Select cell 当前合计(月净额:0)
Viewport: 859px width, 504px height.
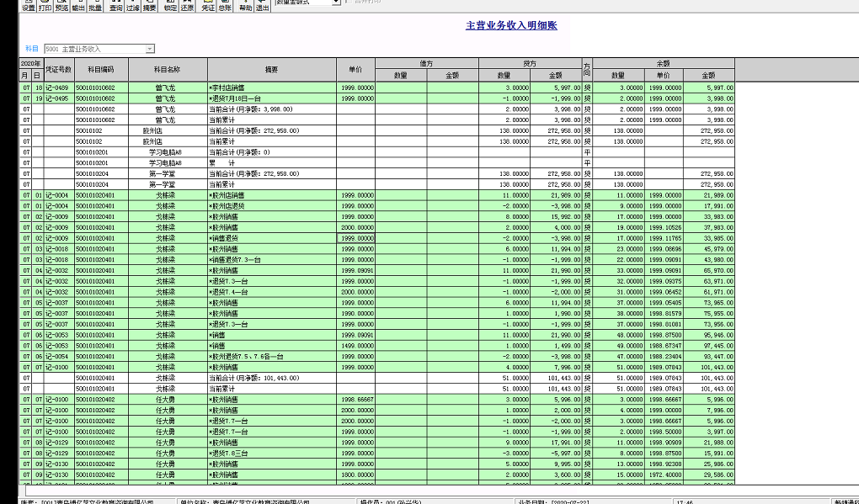pyautogui.click(x=272, y=152)
